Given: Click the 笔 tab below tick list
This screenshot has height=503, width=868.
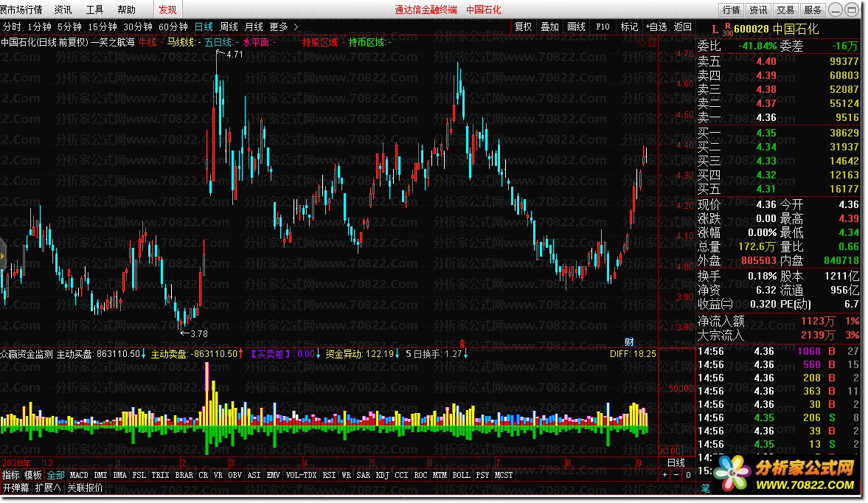Looking at the screenshot, I should point(705,488).
